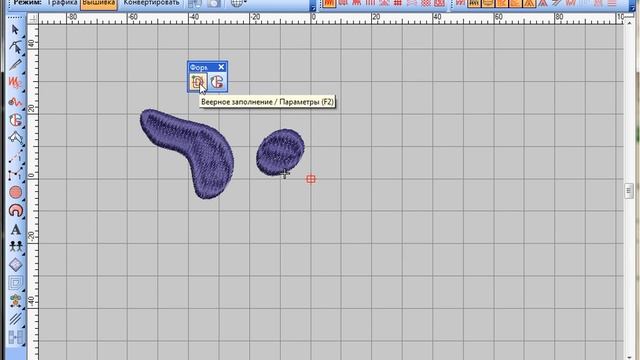Click the globe icon in top toolbar

pyautogui.click(x=236, y=4)
